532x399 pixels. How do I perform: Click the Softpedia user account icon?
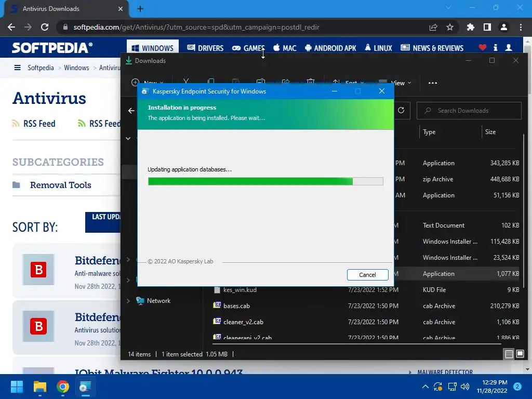click(x=509, y=47)
